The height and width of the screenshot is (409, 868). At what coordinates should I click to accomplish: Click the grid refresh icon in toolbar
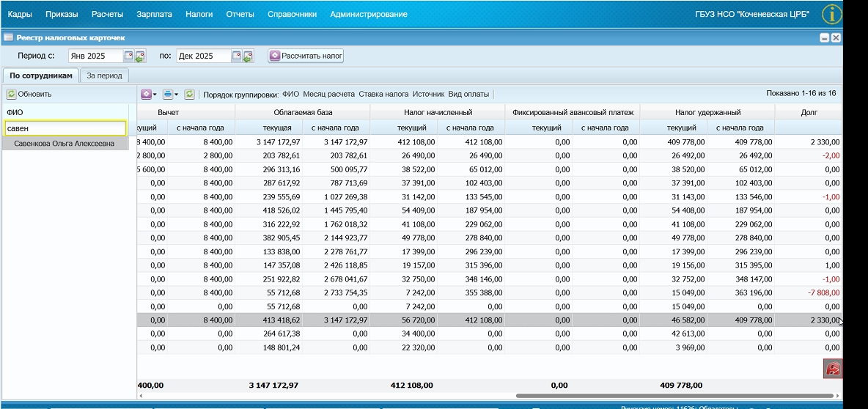tap(189, 95)
